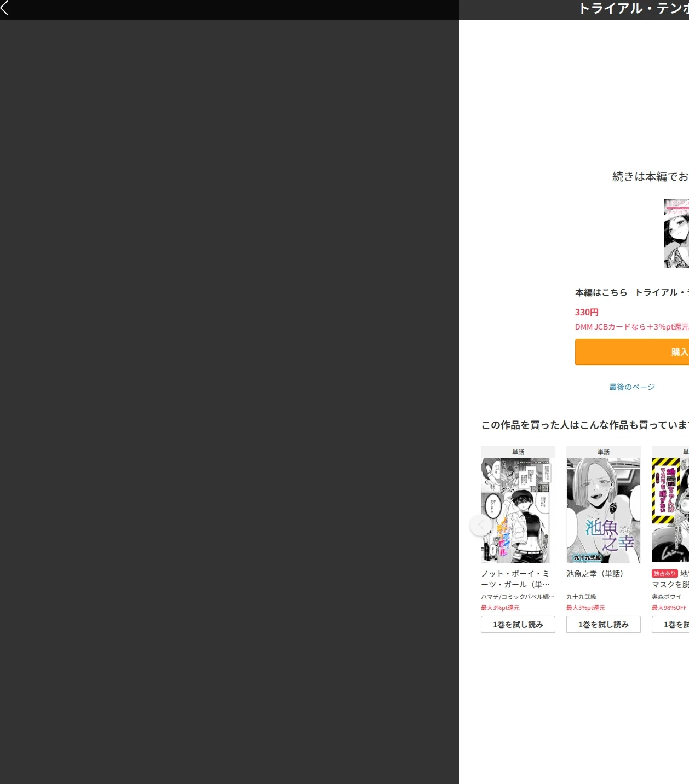Click the DMM JCBカード point offer text
689x784 pixels.
click(631, 327)
